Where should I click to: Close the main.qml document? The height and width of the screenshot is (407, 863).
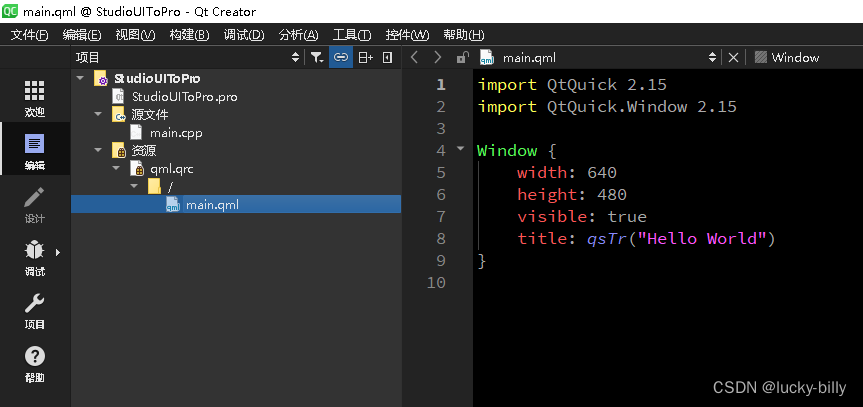pyautogui.click(x=733, y=57)
